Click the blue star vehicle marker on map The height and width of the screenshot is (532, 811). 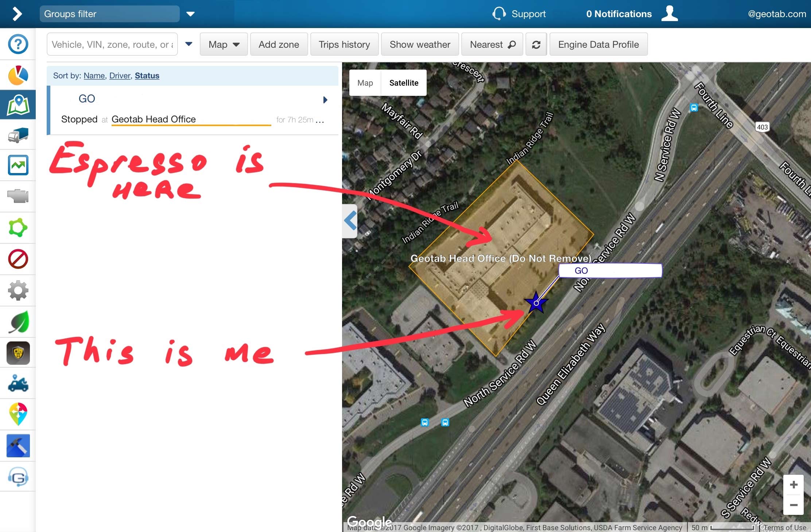pyautogui.click(x=536, y=302)
